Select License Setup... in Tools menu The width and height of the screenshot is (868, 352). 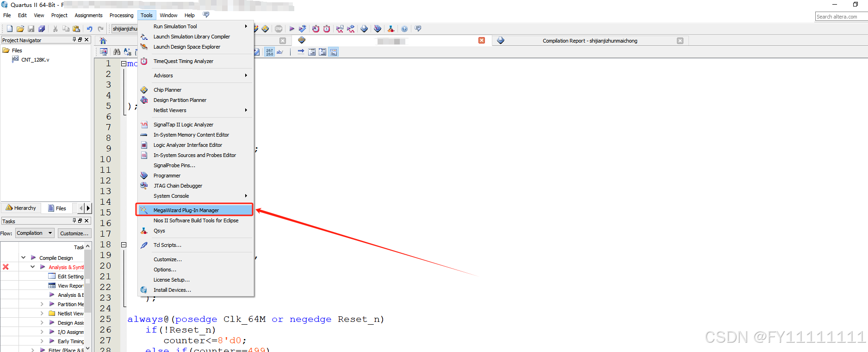pyautogui.click(x=196, y=280)
